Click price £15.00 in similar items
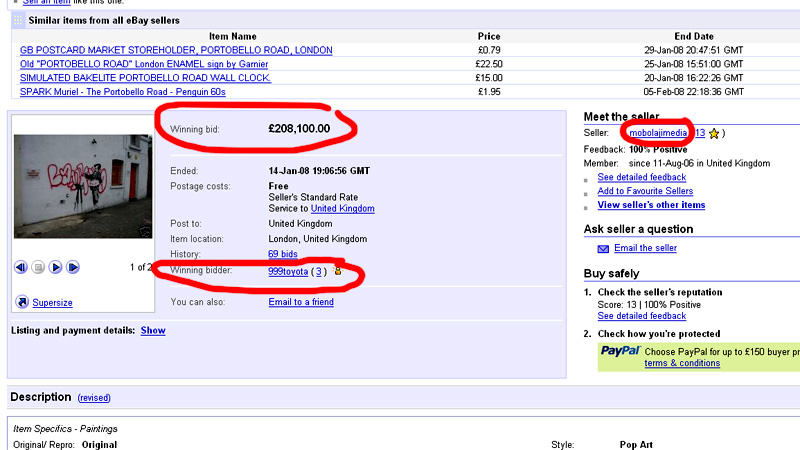 tap(489, 78)
